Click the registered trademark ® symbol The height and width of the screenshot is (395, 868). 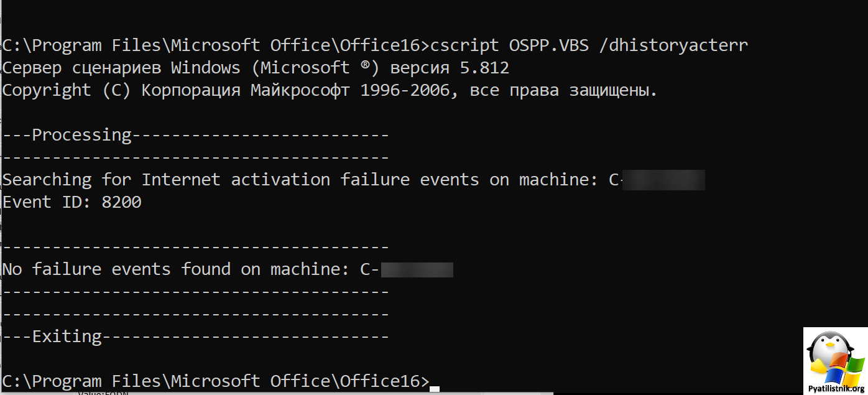point(364,67)
